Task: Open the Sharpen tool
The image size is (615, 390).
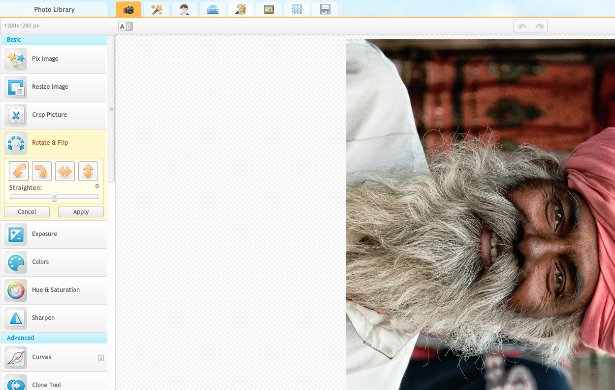Action: (54, 318)
